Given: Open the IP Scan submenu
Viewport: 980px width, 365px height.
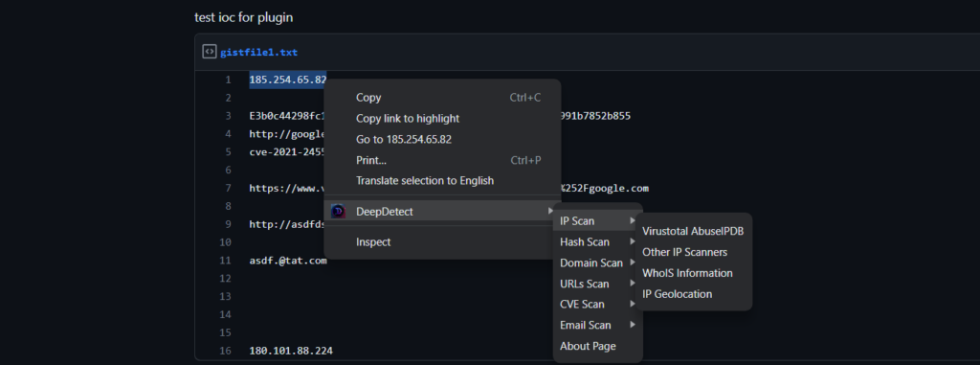Looking at the screenshot, I should click(x=597, y=221).
